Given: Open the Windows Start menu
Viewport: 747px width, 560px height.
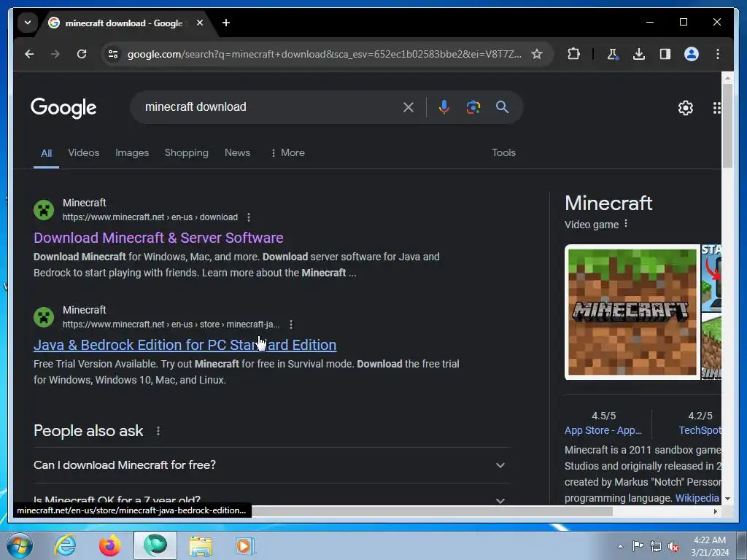Looking at the screenshot, I should [20, 545].
